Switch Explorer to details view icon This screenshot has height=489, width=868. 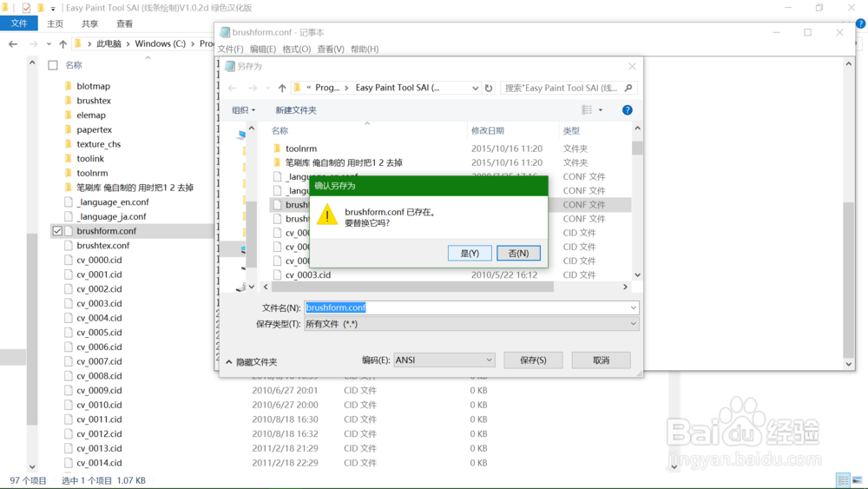843,480
